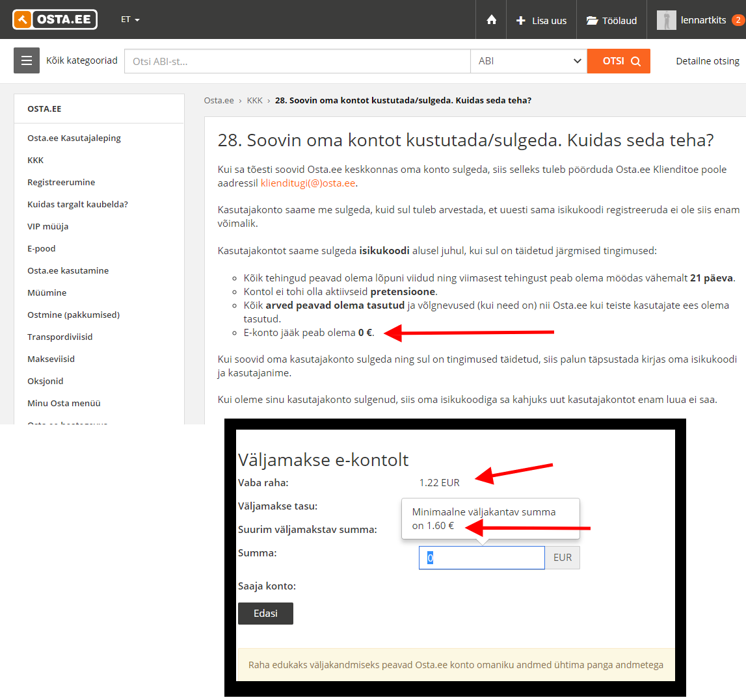Open the notification badge showing 2
This screenshot has height=700, width=746.
(x=738, y=20)
